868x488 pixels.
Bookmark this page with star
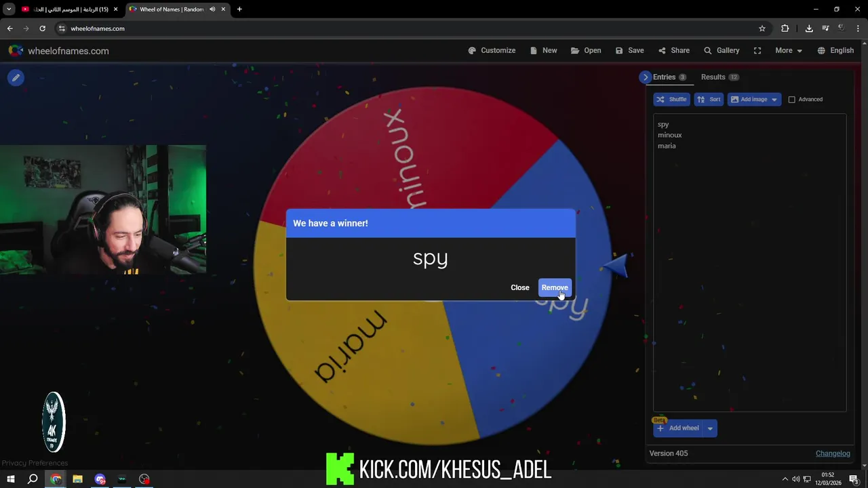pyautogui.click(x=762, y=28)
